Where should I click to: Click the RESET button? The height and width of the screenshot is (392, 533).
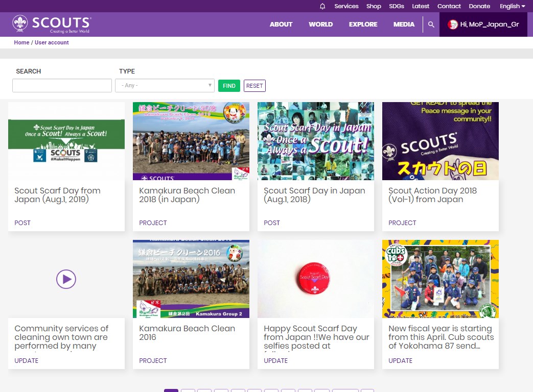(254, 86)
